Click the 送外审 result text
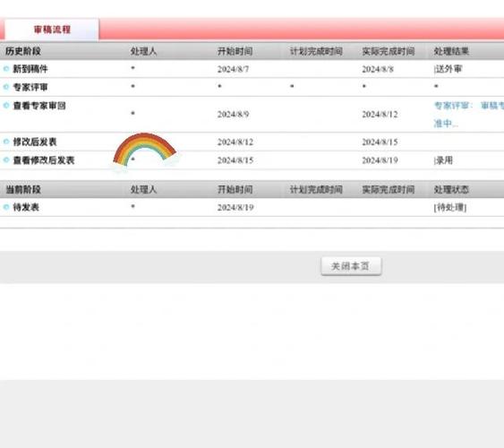 click(x=448, y=69)
